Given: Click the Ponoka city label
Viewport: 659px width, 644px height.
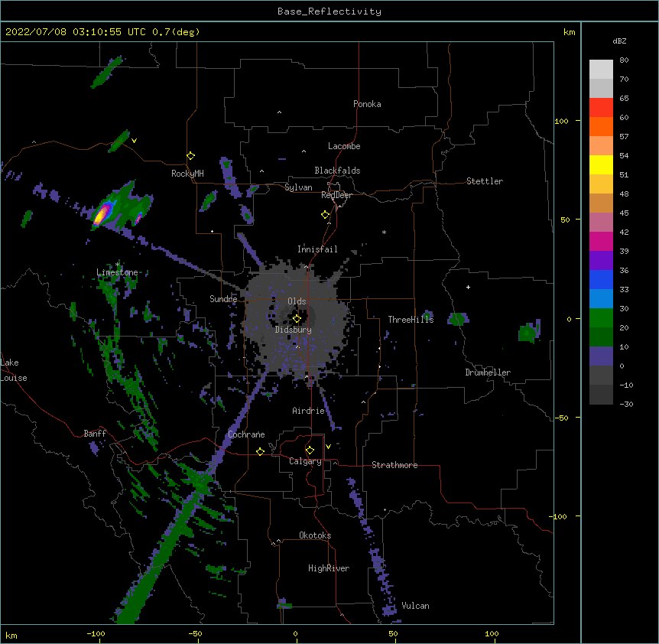Looking at the screenshot, I should point(367,104).
